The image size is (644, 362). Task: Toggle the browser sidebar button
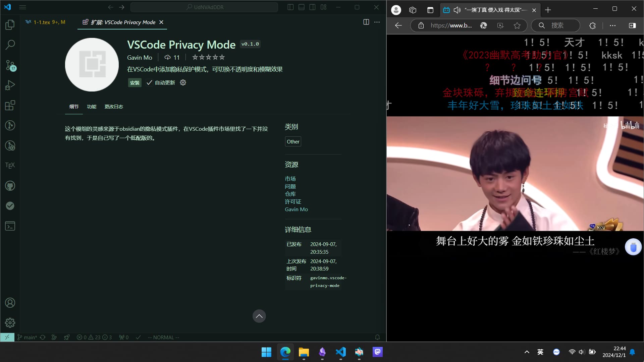click(x=632, y=25)
